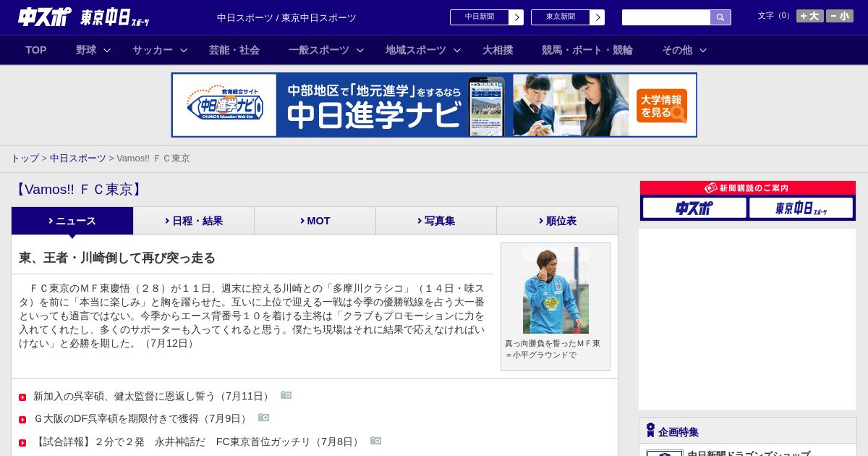Open headline 東、王者・川崎倒して再び突っ走る
This screenshot has height=456, width=868.
(x=117, y=258)
